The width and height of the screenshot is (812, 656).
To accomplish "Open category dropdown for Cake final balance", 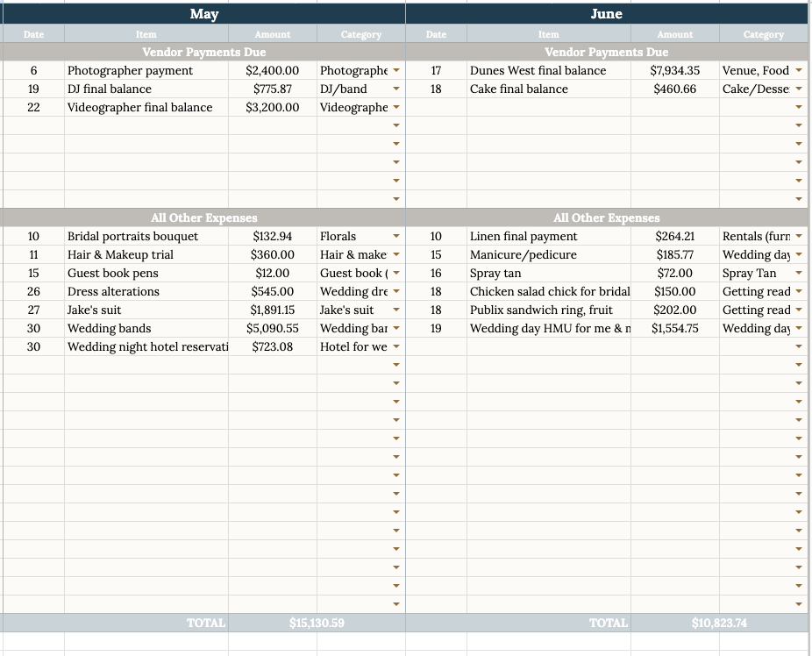I will click(x=799, y=89).
